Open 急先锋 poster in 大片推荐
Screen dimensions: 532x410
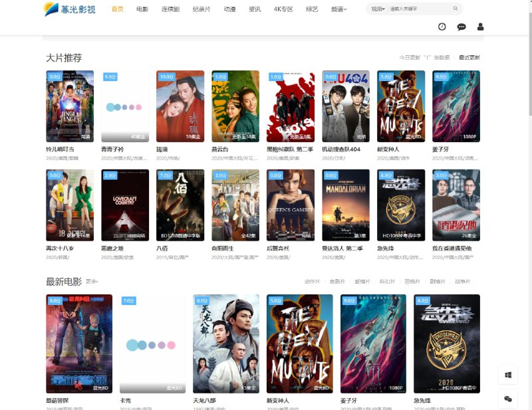tap(401, 205)
